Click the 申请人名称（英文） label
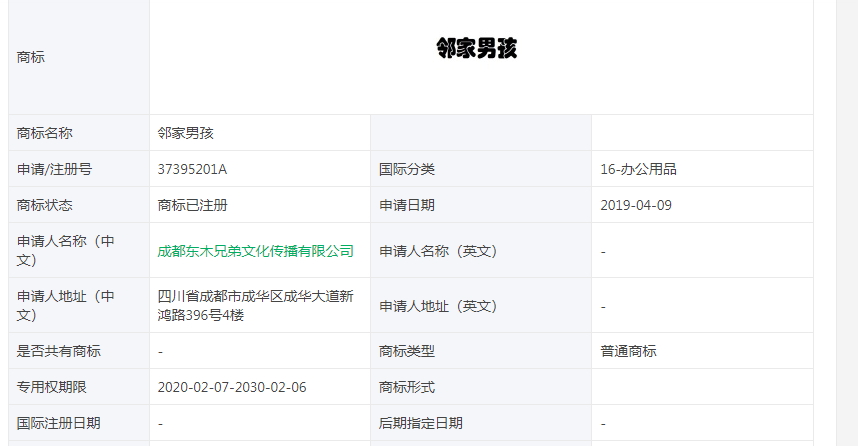The width and height of the screenshot is (858, 446). point(438,251)
